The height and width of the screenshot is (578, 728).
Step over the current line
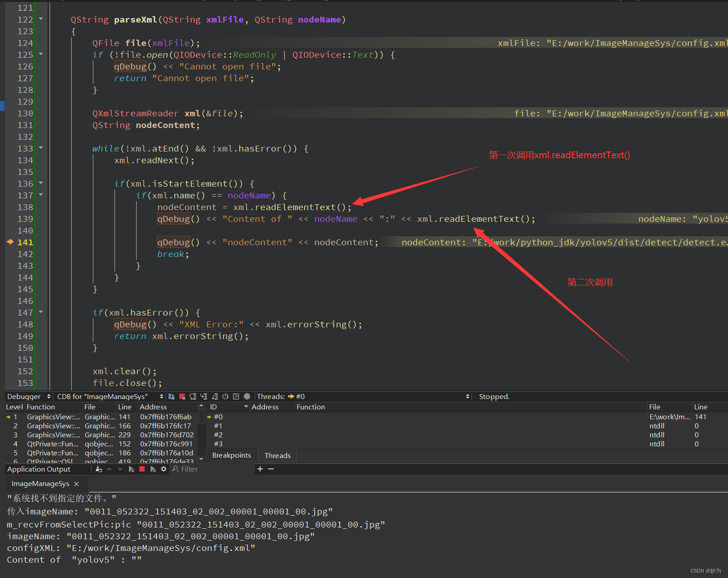[x=193, y=396]
